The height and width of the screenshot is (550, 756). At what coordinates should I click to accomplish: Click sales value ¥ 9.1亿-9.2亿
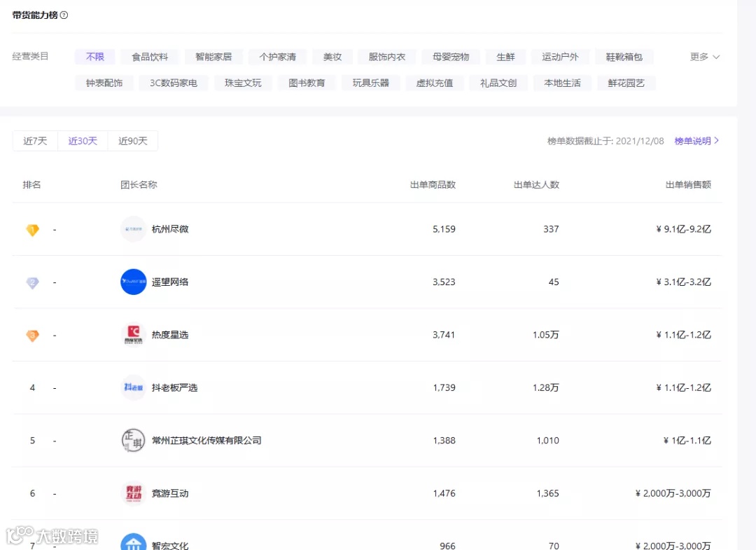[684, 229]
